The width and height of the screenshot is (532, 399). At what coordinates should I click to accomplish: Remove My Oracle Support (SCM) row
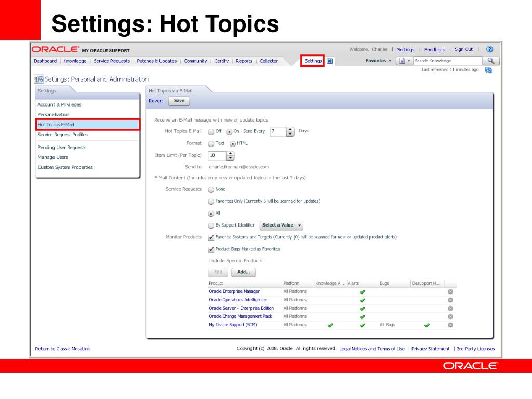(x=450, y=325)
